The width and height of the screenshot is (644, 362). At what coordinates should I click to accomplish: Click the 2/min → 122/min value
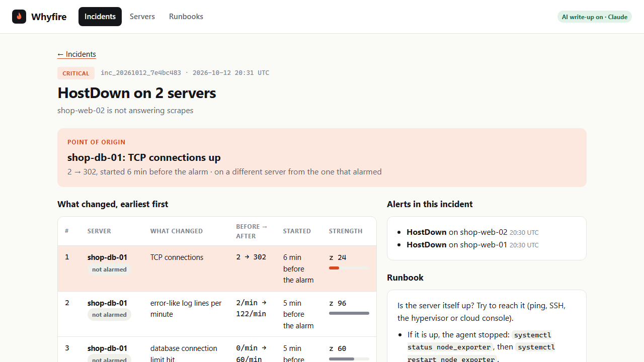(x=252, y=308)
